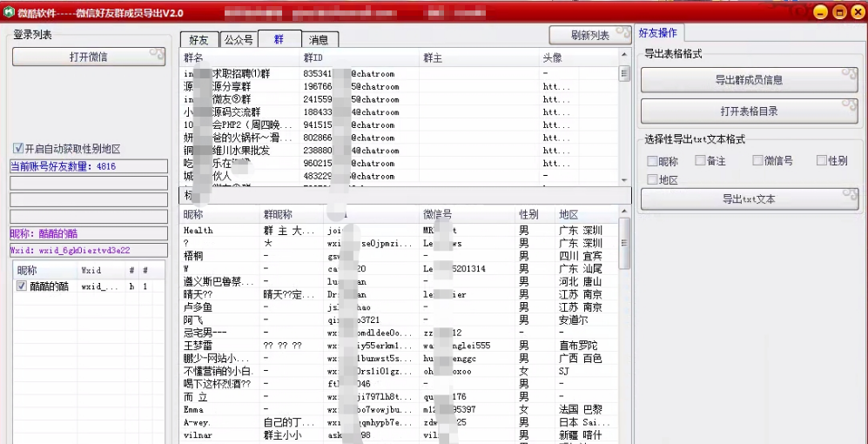868x444 pixels.
Task: Toggle the 性别 export checkbox
Action: pos(821,161)
